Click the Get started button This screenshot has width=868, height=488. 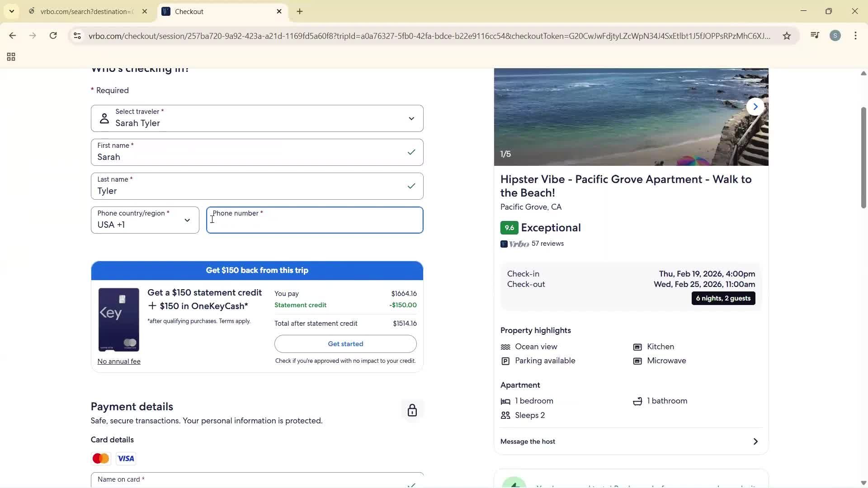[345, 343]
